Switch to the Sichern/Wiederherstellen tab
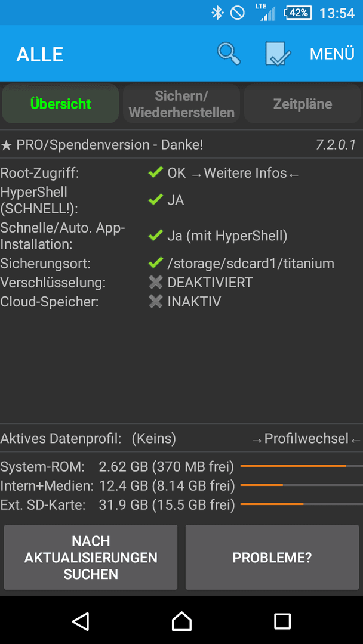Screen dimensions: 363x644 [x=181, y=104]
